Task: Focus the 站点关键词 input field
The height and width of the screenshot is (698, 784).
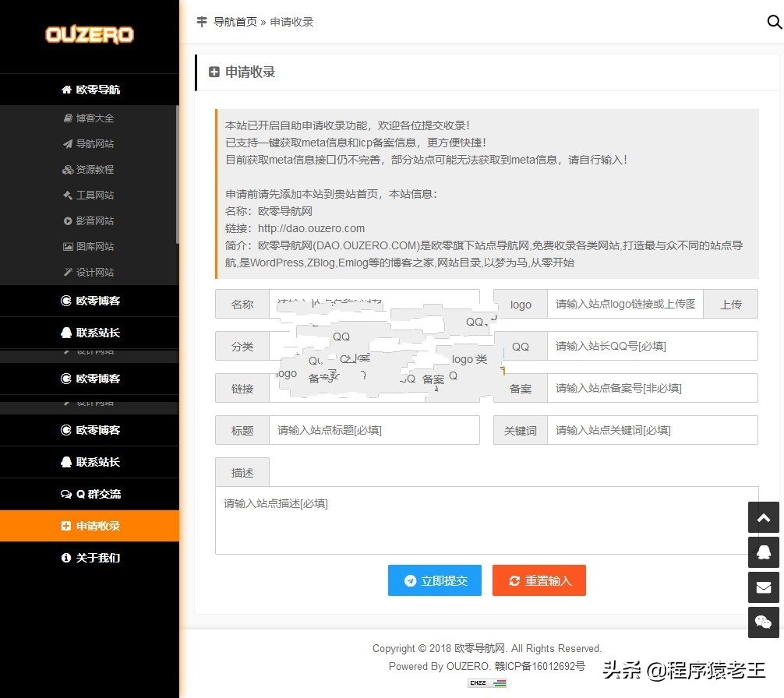Action: [x=652, y=430]
